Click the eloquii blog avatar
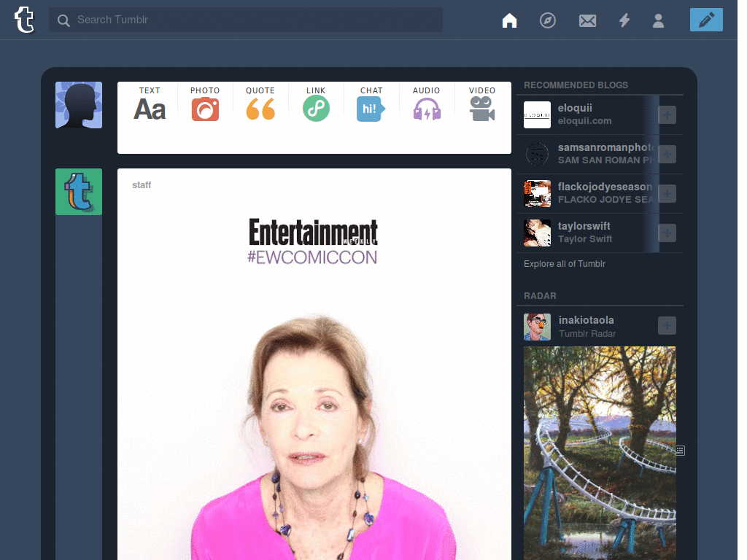Screen dimensions: 747x560 537,114
